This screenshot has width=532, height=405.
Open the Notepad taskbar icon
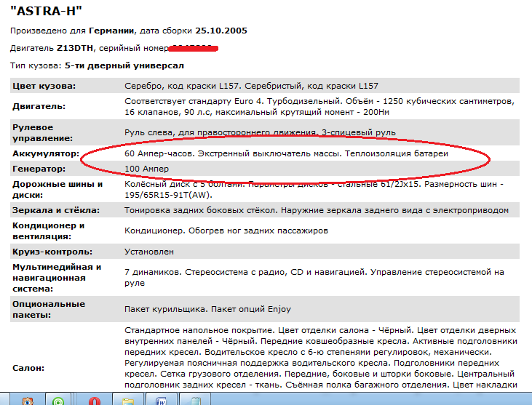click(x=196, y=401)
